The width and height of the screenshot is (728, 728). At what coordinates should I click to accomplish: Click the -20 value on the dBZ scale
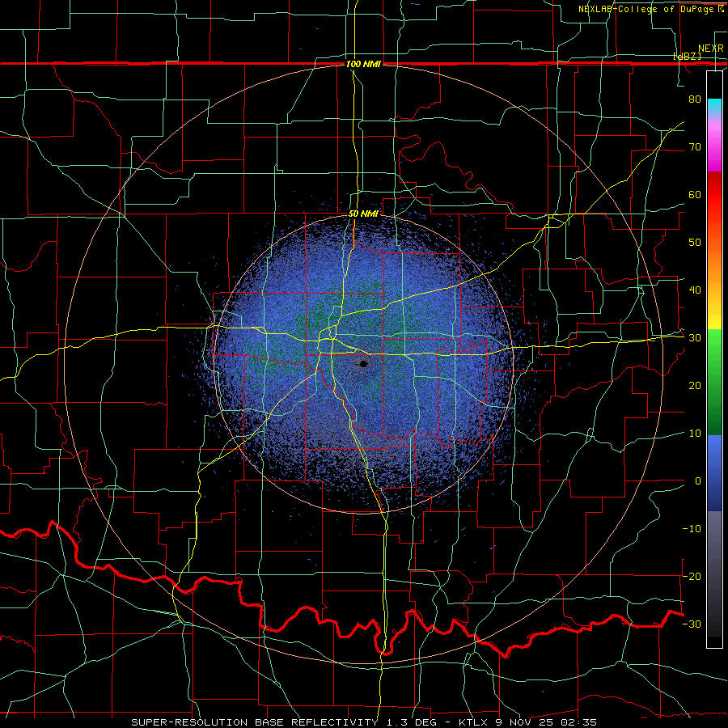click(x=692, y=576)
